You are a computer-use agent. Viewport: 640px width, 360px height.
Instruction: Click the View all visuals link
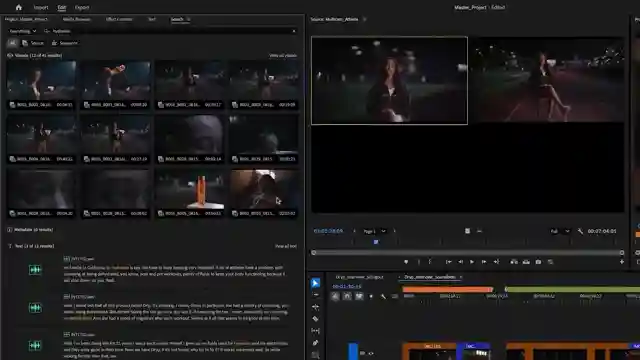[x=283, y=56]
